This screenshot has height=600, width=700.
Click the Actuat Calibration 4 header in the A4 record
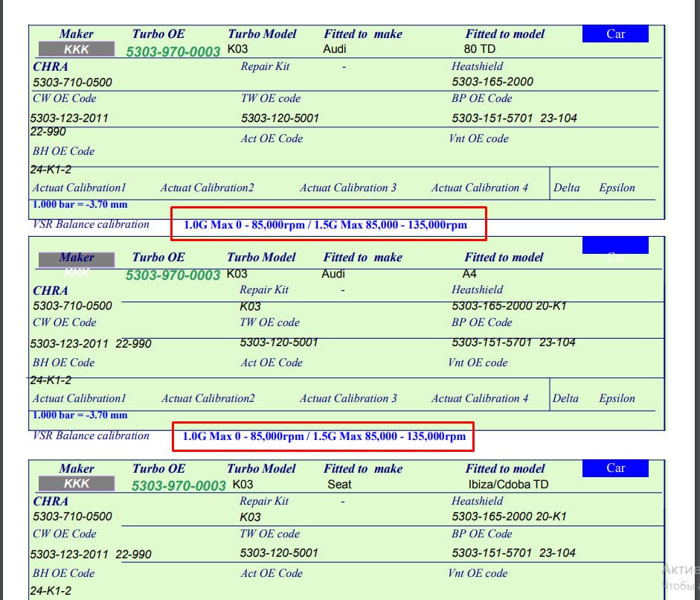(480, 398)
